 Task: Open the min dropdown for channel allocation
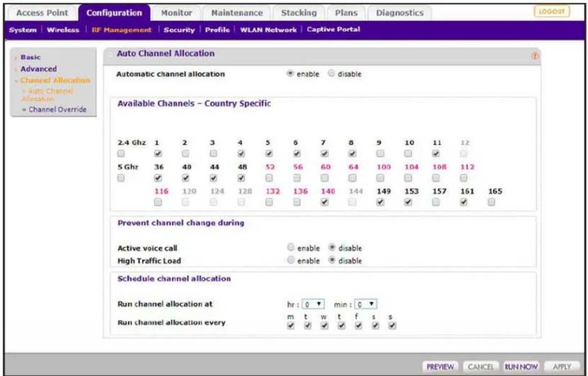366,304
